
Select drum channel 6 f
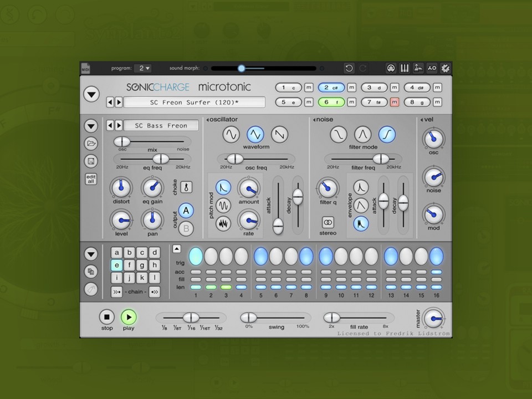coord(331,102)
